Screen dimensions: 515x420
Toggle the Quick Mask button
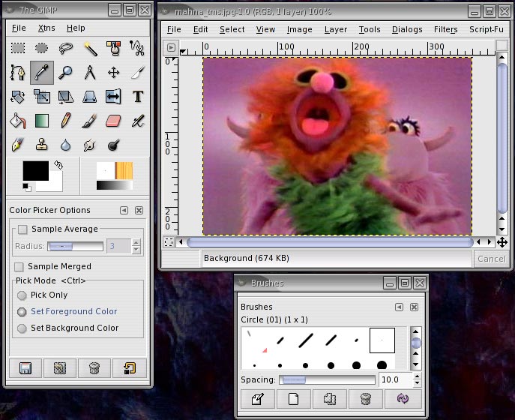(x=169, y=242)
